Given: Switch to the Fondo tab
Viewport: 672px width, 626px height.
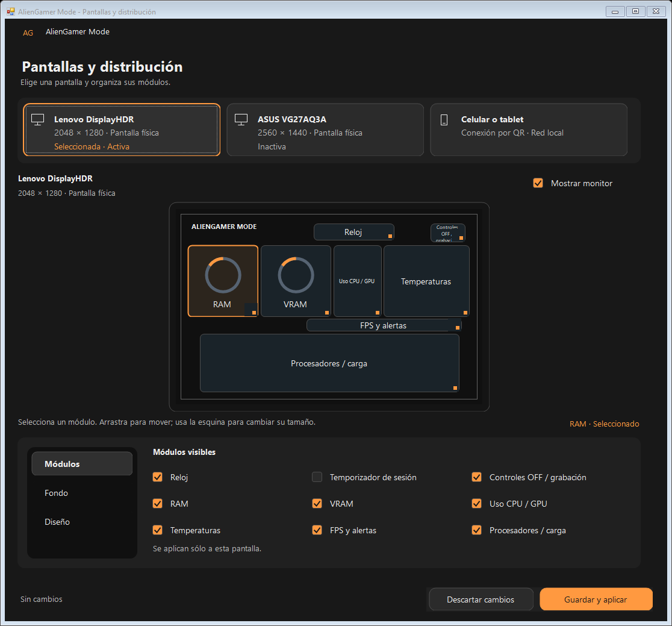Looking at the screenshot, I should 82,493.
